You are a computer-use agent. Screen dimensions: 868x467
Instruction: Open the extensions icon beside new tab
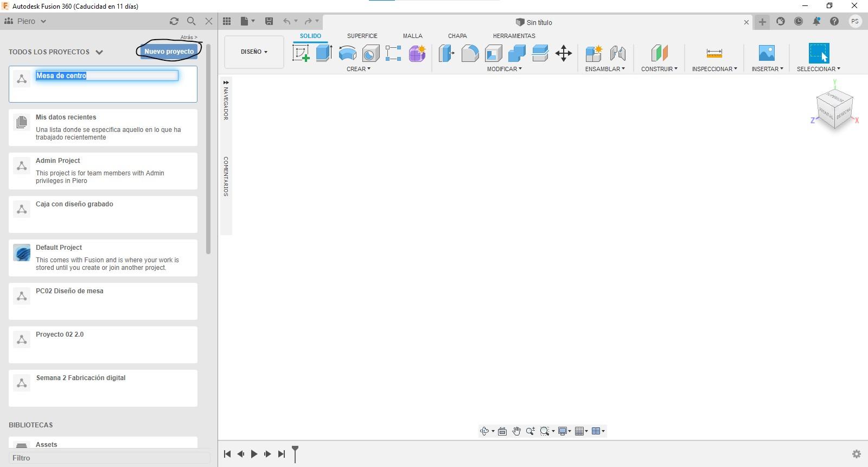[x=781, y=21]
